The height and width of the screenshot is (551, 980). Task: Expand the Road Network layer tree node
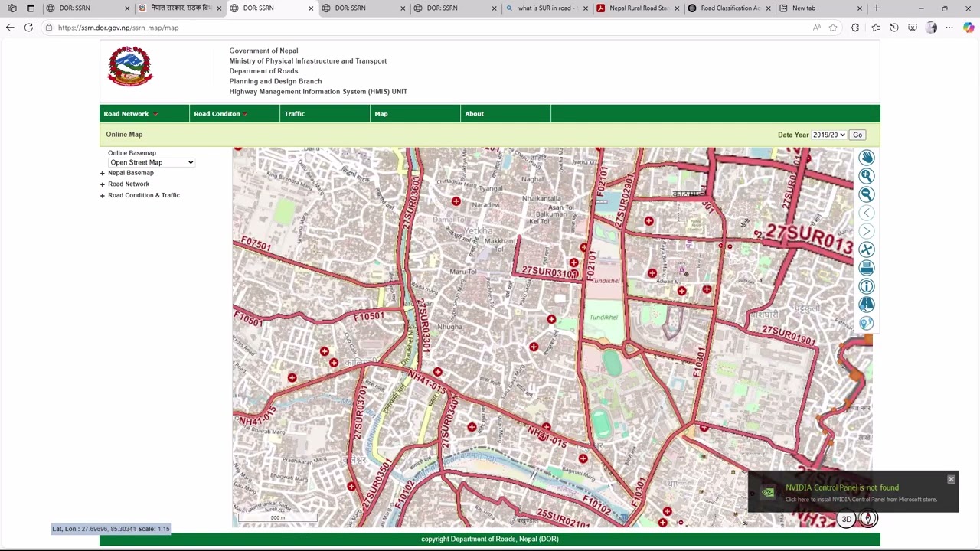coord(103,184)
